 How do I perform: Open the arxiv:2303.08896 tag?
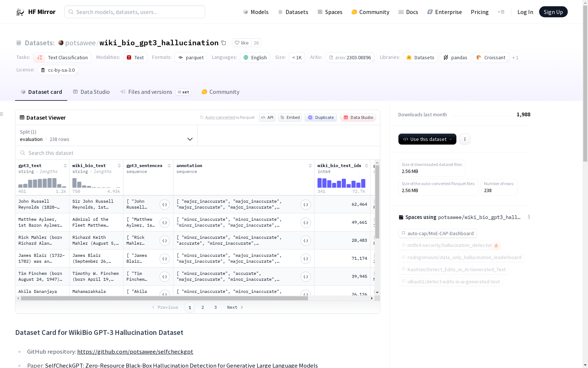(350, 57)
